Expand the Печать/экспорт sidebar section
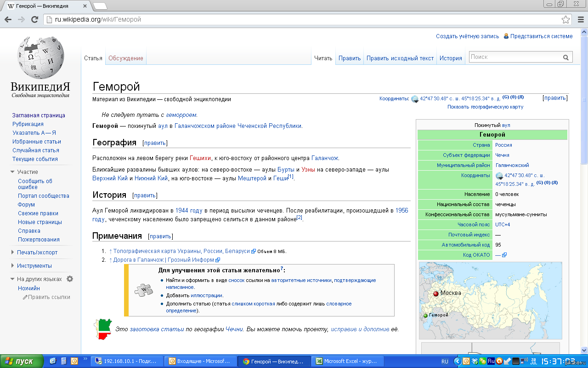The height and width of the screenshot is (368, 588). pyautogui.click(x=12, y=253)
